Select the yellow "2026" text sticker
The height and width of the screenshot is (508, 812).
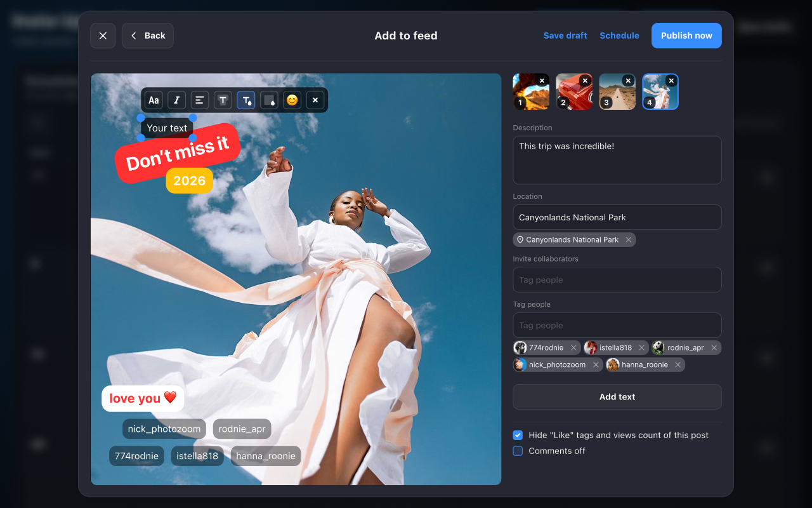[x=190, y=181]
